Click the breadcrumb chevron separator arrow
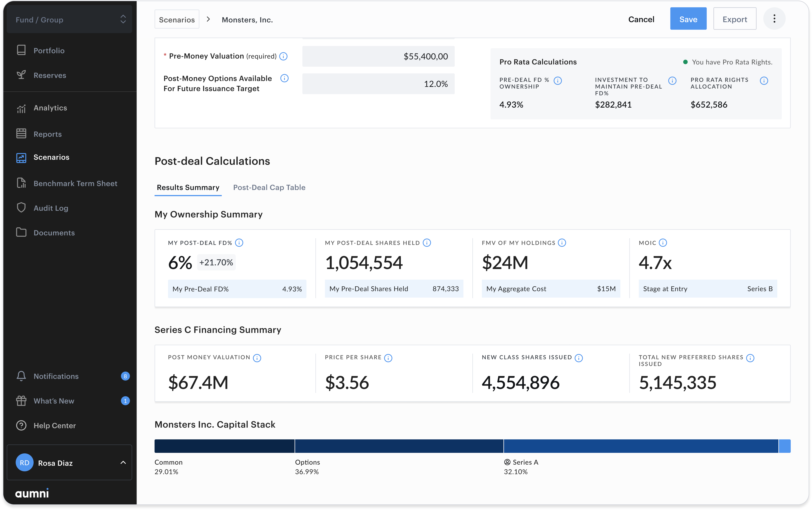This screenshot has width=812, height=510. coord(209,19)
